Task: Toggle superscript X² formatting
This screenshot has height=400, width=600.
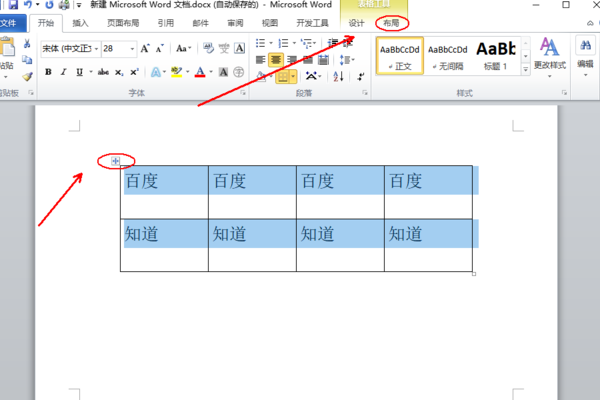Action: [x=134, y=72]
